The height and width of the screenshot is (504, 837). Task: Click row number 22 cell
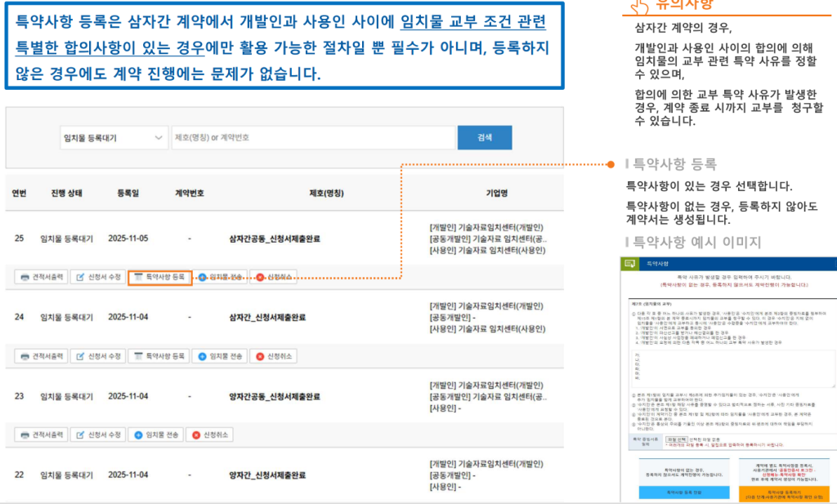(x=20, y=475)
